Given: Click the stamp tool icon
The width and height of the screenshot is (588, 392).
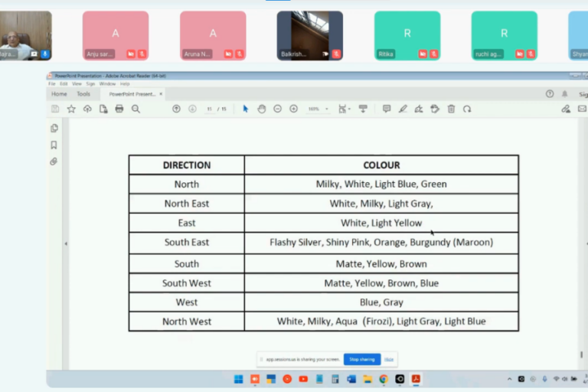Looking at the screenshot, I should (x=435, y=109).
